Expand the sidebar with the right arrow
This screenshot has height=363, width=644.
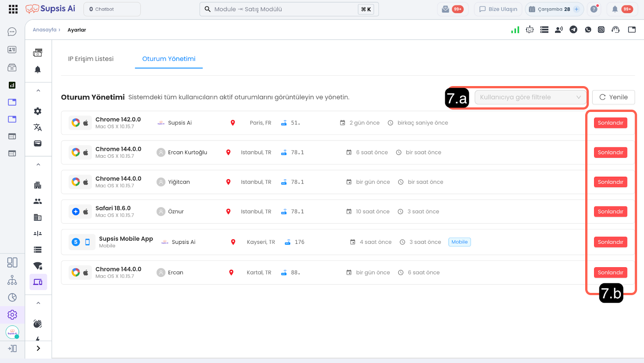[x=38, y=349]
